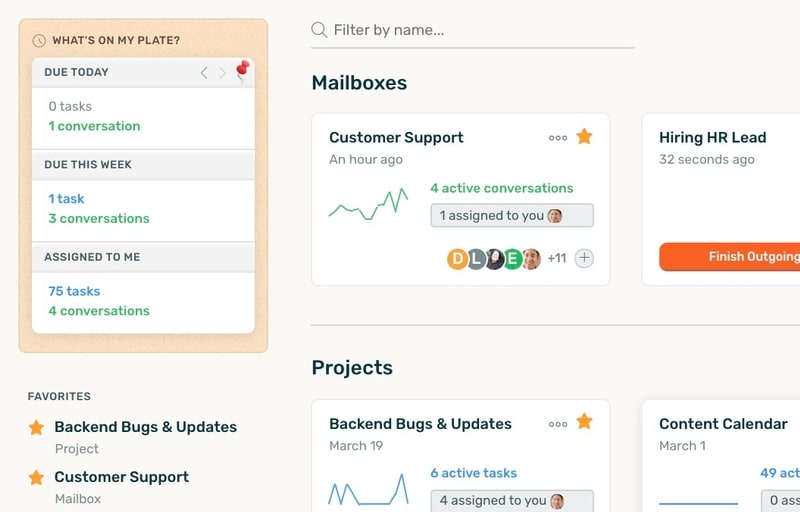The image size is (800, 512).
Task: Click the flat activity line in Content Calendar
Action: (698, 504)
